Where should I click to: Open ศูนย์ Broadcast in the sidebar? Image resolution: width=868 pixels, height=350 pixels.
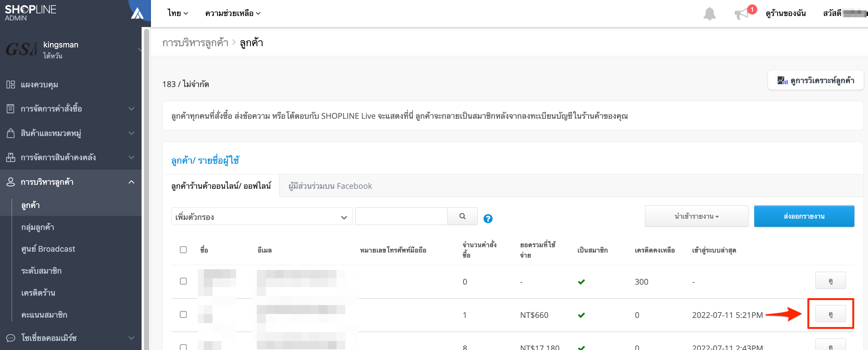(x=48, y=249)
